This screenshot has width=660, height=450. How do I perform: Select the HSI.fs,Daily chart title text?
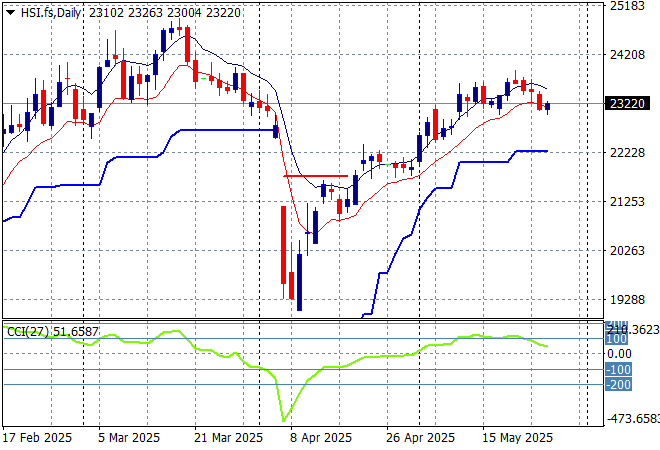[51, 13]
